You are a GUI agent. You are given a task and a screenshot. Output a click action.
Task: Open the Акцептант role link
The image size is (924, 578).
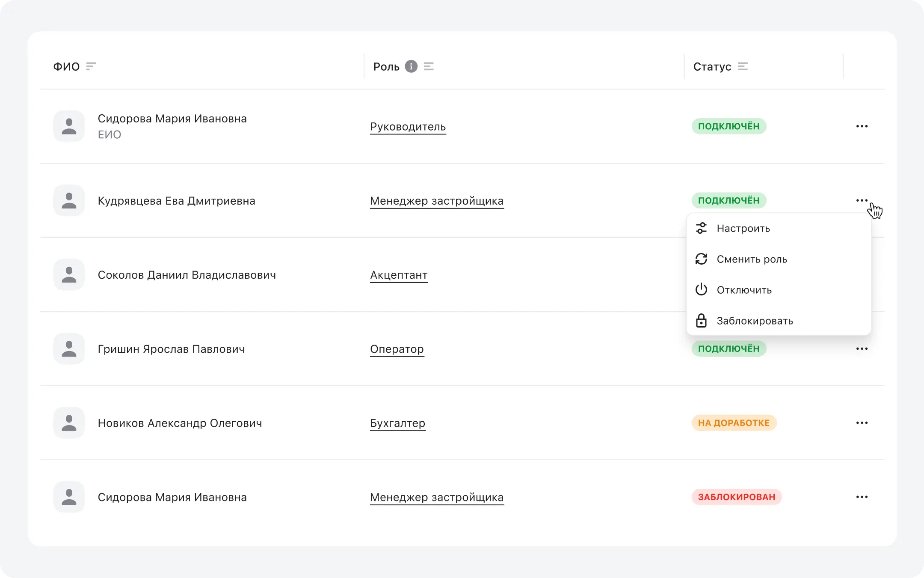pyautogui.click(x=399, y=275)
